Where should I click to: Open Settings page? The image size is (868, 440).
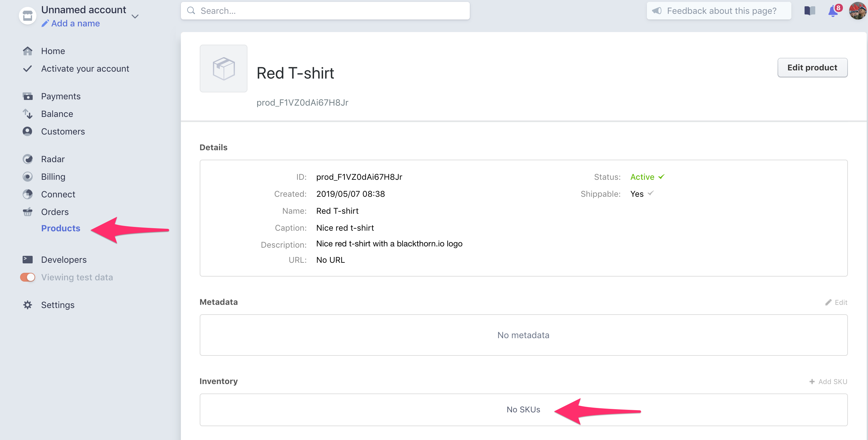57,305
